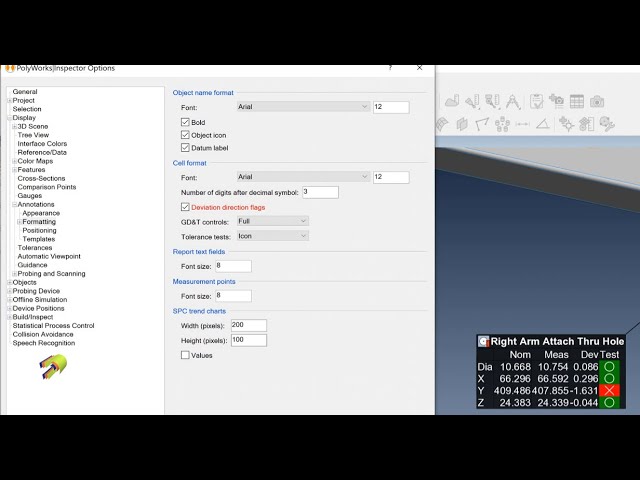
Task: Open the Templates options page
Action: (x=39, y=239)
